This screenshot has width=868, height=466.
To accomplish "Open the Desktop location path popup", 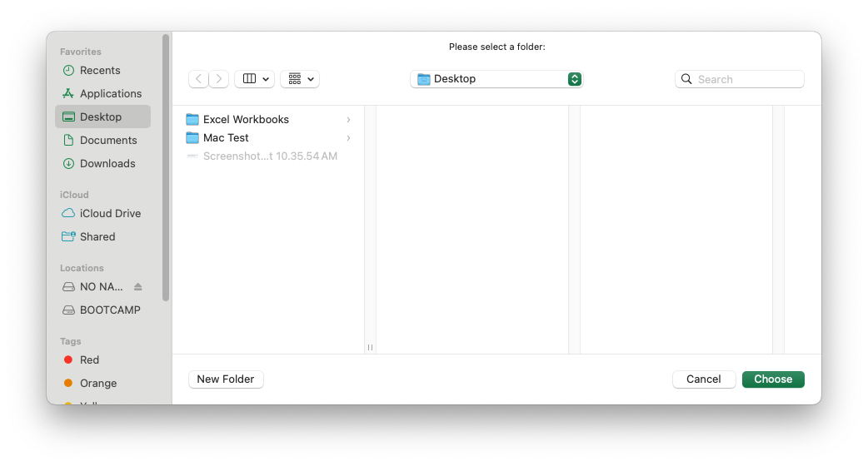I will click(x=496, y=79).
